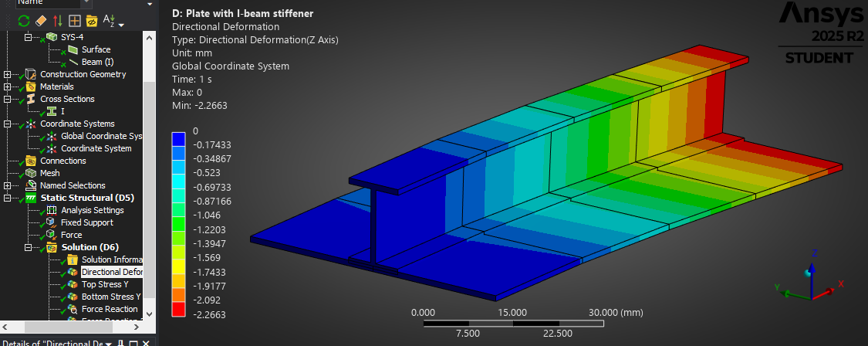Select the Bottom Stress Y result
The height and width of the screenshot is (346, 868).
111,297
